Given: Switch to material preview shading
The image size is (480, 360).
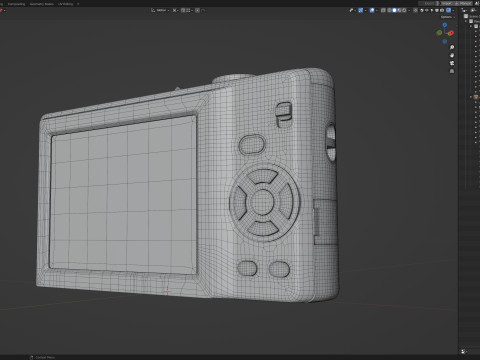Looking at the screenshot, I should tap(399, 10).
